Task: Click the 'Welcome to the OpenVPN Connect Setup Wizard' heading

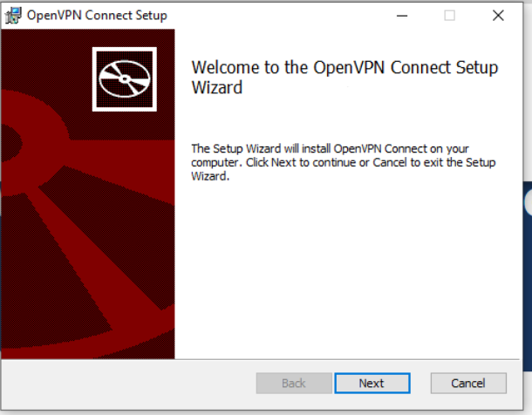Action: click(x=344, y=78)
